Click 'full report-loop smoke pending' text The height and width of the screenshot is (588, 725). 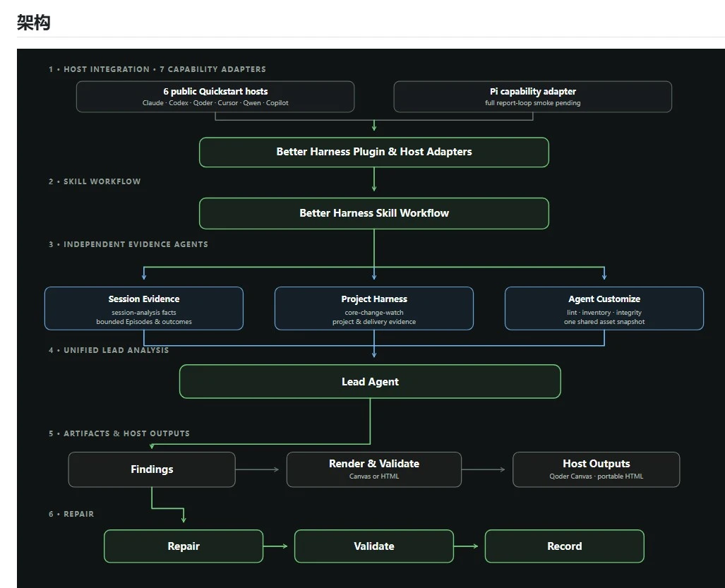(533, 103)
